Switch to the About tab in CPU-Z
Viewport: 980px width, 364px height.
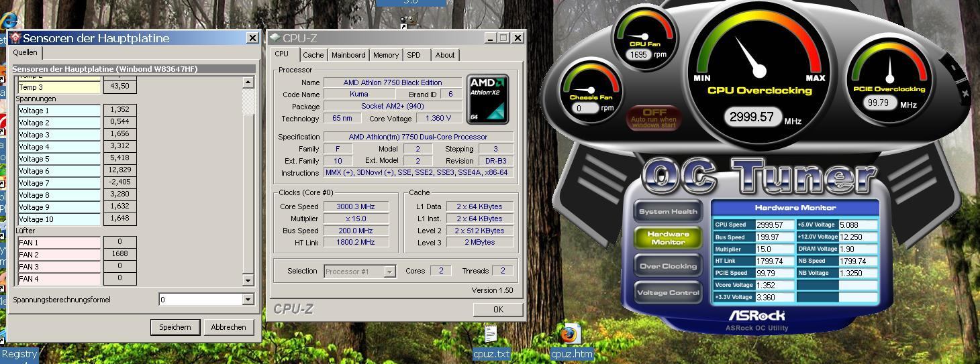point(445,55)
